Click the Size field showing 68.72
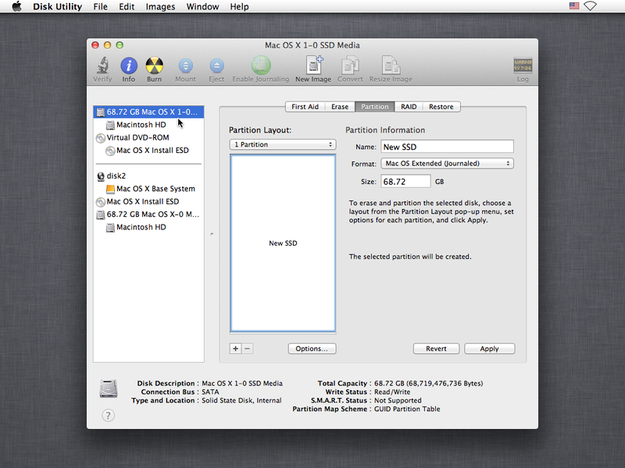Image resolution: width=625 pixels, height=468 pixels. (x=406, y=181)
